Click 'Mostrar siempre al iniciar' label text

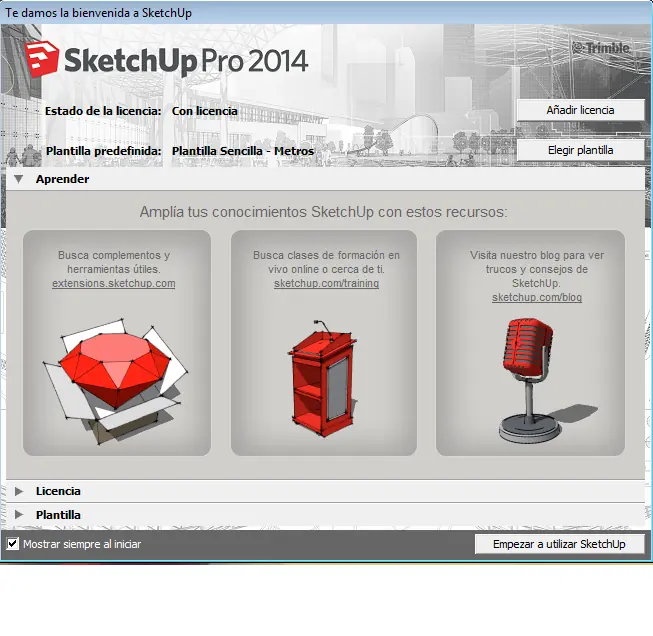click(82, 544)
